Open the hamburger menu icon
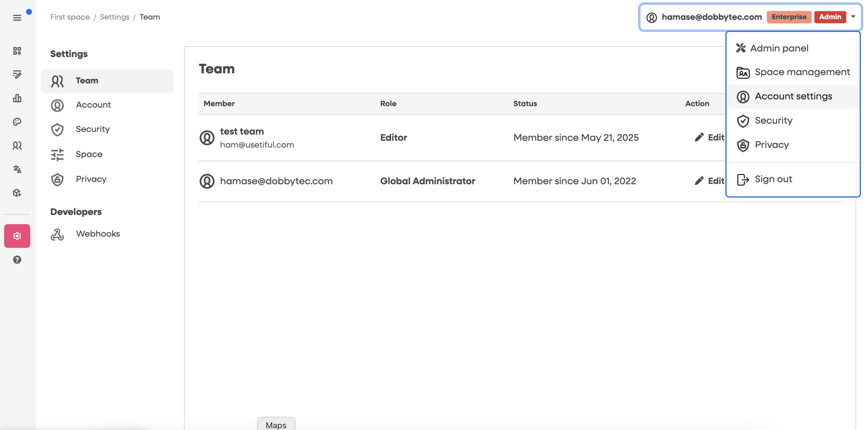This screenshot has width=868, height=430. pyautogui.click(x=17, y=17)
